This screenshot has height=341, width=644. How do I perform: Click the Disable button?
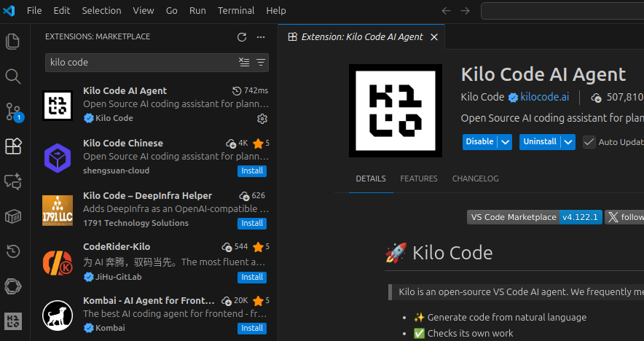(479, 142)
